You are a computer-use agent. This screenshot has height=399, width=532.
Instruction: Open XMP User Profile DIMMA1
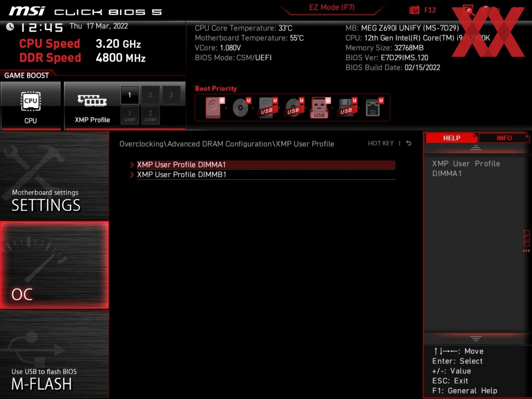(266, 165)
